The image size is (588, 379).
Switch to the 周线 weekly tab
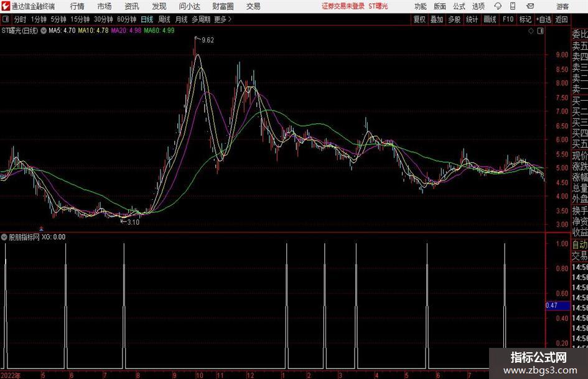point(164,19)
